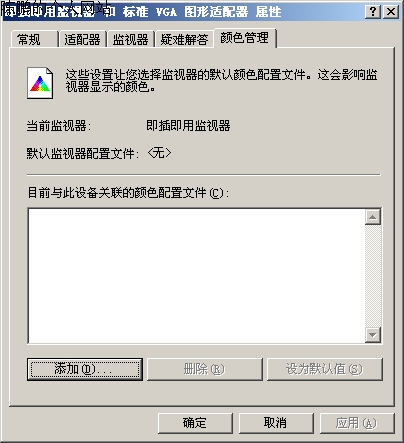404x443 pixels.
Task: Select the 监视器 tab
Action: coord(130,40)
